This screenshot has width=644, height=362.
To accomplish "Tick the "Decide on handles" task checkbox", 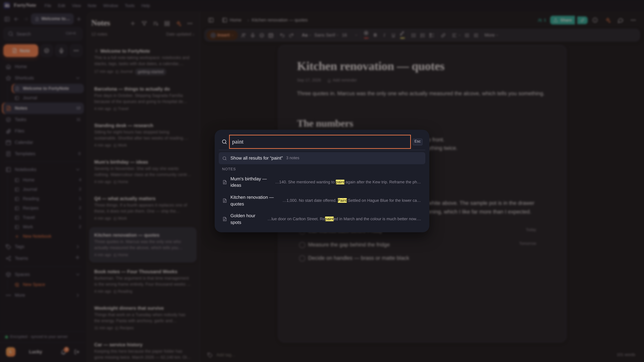I will click(x=302, y=258).
